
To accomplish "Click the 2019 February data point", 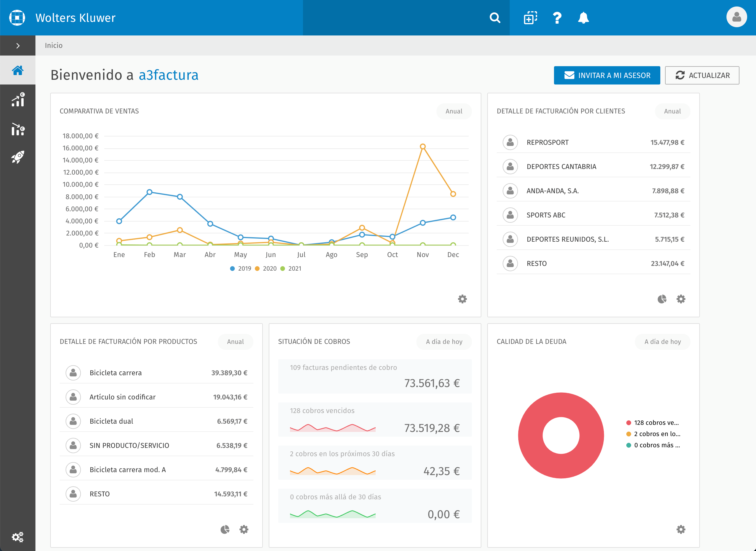I will point(149,192).
